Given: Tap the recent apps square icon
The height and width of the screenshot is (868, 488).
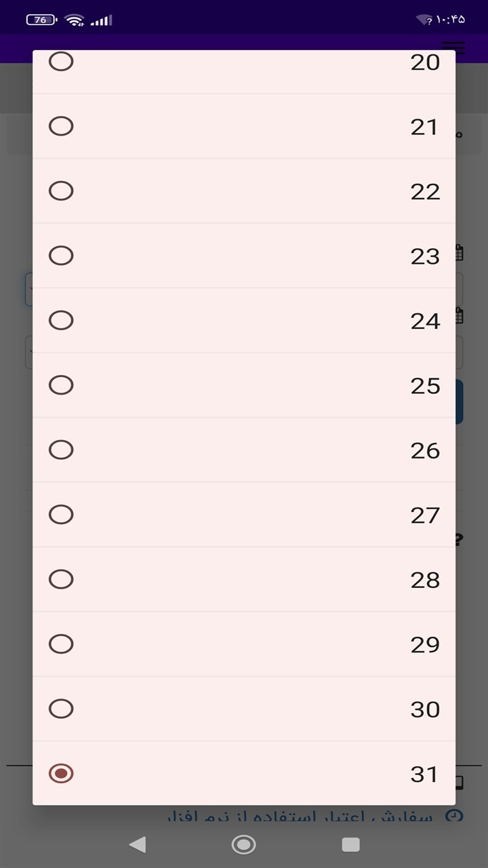Looking at the screenshot, I should click(x=350, y=844).
